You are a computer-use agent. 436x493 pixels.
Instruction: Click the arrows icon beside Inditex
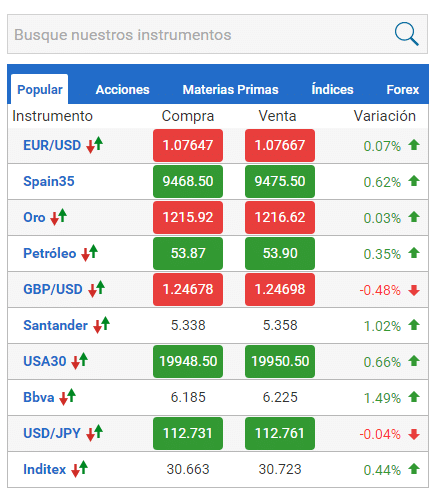coord(79,469)
